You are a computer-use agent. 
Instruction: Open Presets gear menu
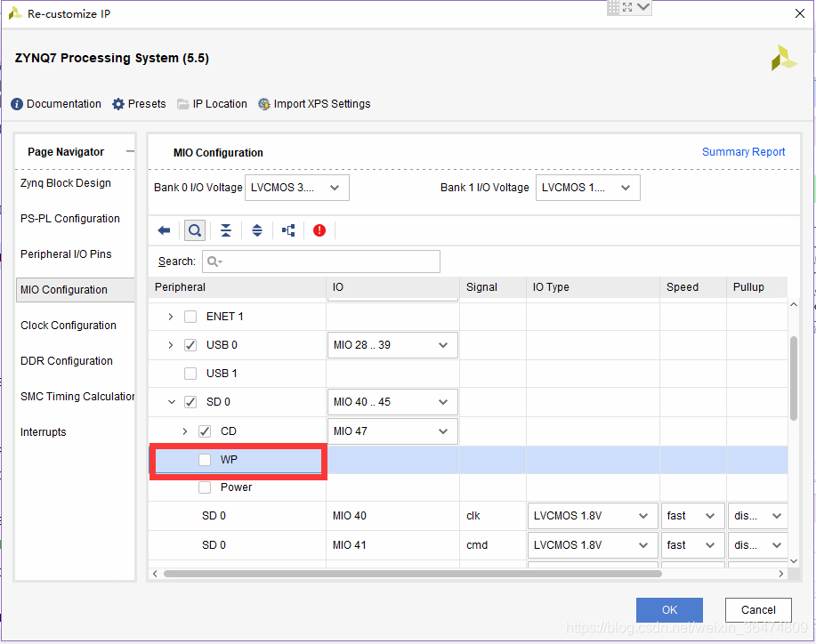[x=118, y=104]
